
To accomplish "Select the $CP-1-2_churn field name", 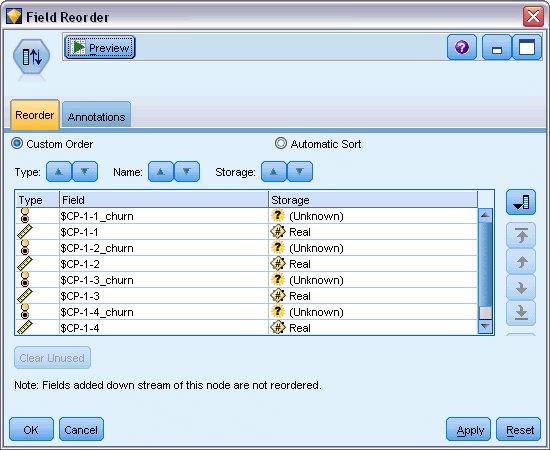I will click(x=97, y=248).
